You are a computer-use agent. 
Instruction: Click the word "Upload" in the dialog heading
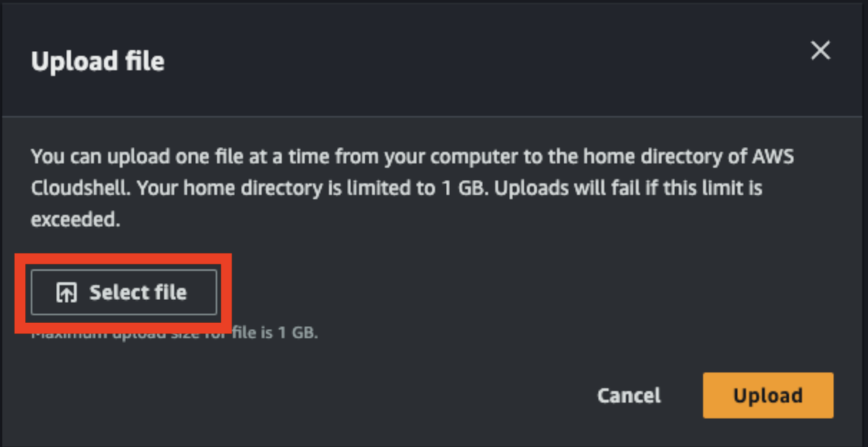pos(75,62)
